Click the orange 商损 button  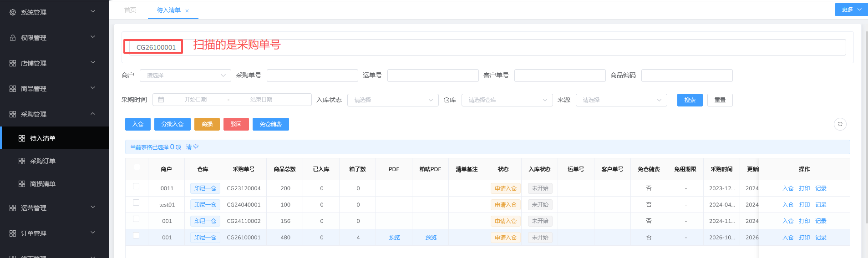tap(207, 124)
